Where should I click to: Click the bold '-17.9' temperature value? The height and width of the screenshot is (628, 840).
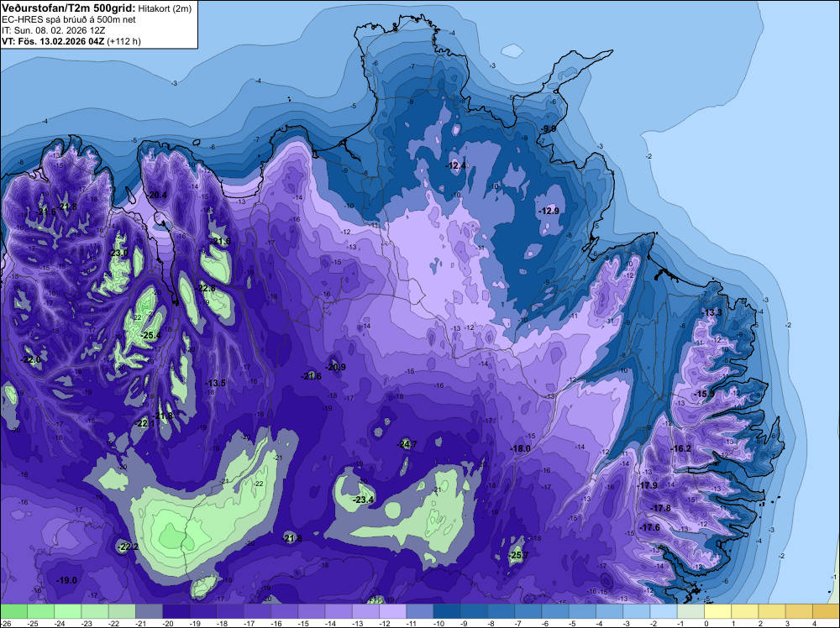(648, 485)
